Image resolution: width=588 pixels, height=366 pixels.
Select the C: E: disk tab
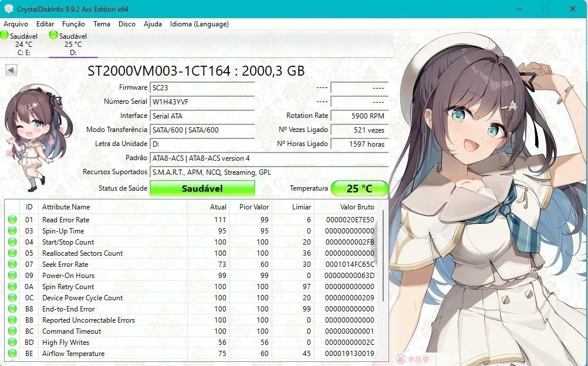click(x=24, y=44)
